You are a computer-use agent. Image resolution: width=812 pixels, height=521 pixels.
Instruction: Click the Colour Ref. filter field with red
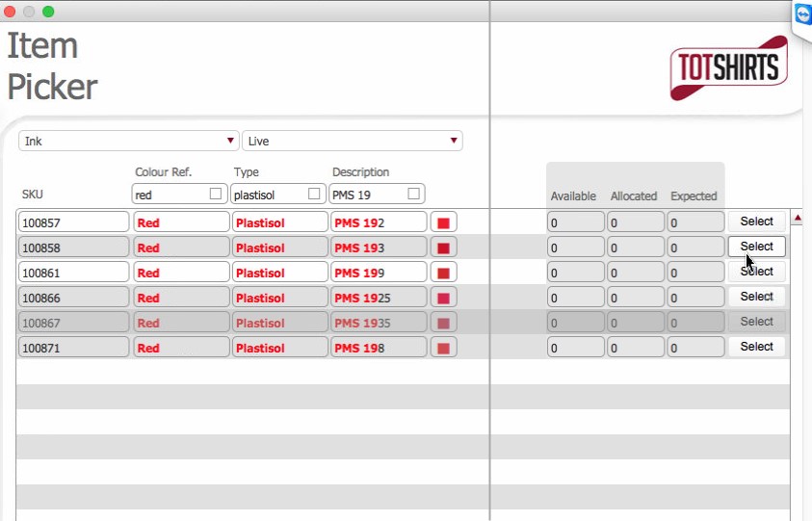pos(169,195)
